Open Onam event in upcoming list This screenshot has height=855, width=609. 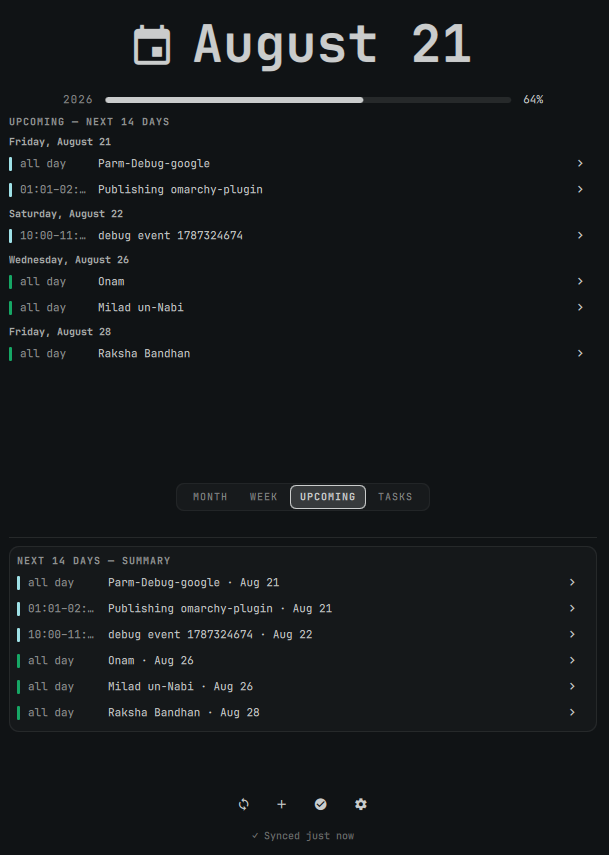[x=299, y=281]
